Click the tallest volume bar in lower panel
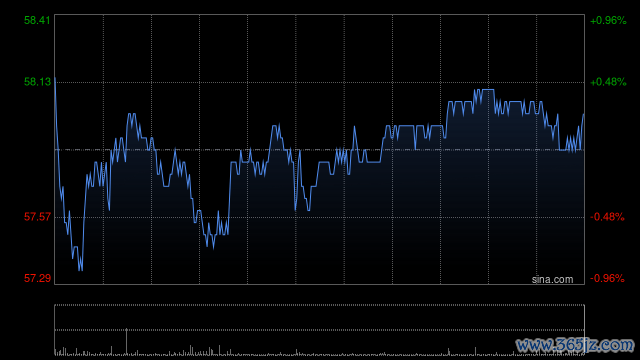 (x=127, y=342)
